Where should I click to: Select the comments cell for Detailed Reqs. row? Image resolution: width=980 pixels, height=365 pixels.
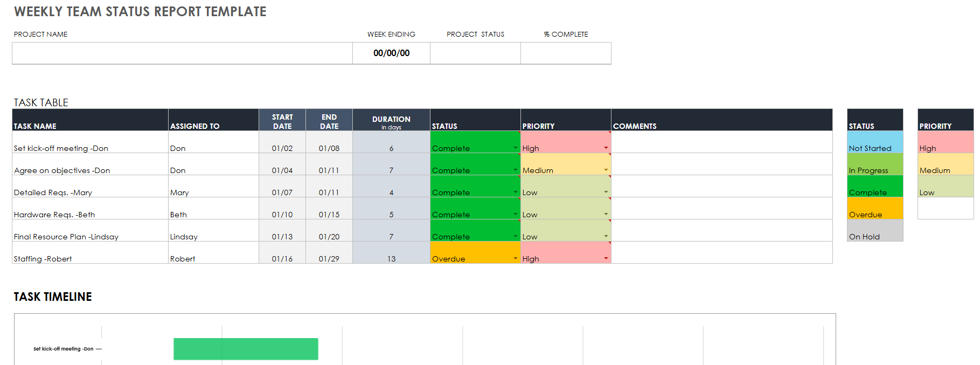coord(721,187)
